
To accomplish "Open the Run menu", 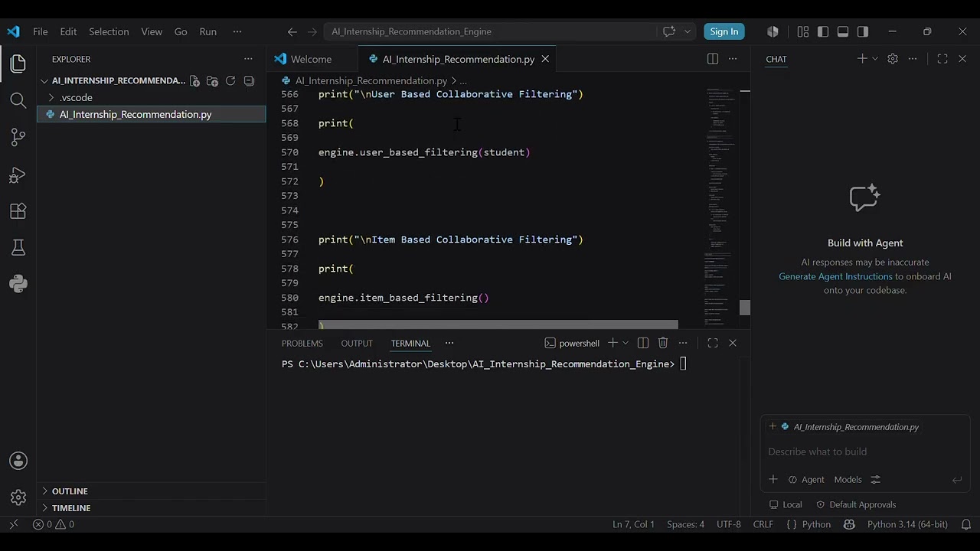I will point(207,31).
